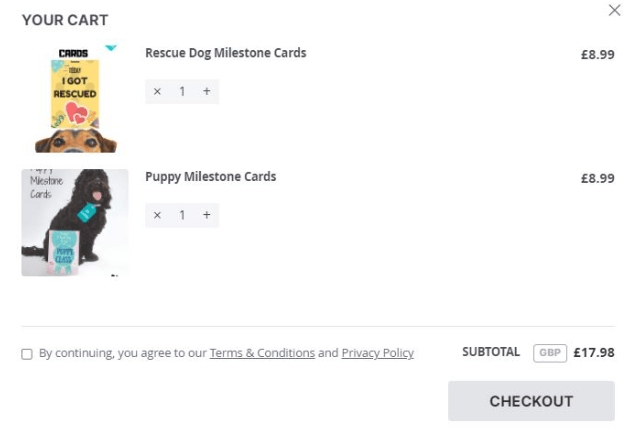Click the Rescue Dog Milestone Cards title
634x429 pixels.
click(225, 53)
